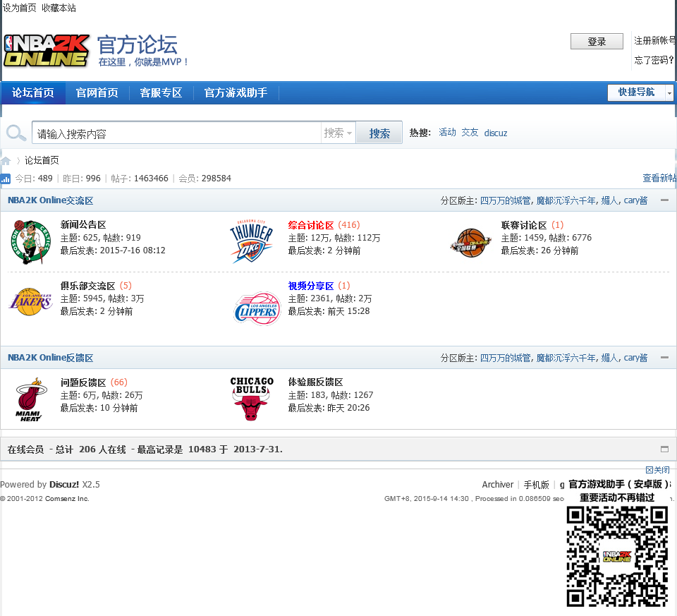The image size is (677, 616).
Task: Open 问题反馈区 forum
Action: click(x=83, y=382)
